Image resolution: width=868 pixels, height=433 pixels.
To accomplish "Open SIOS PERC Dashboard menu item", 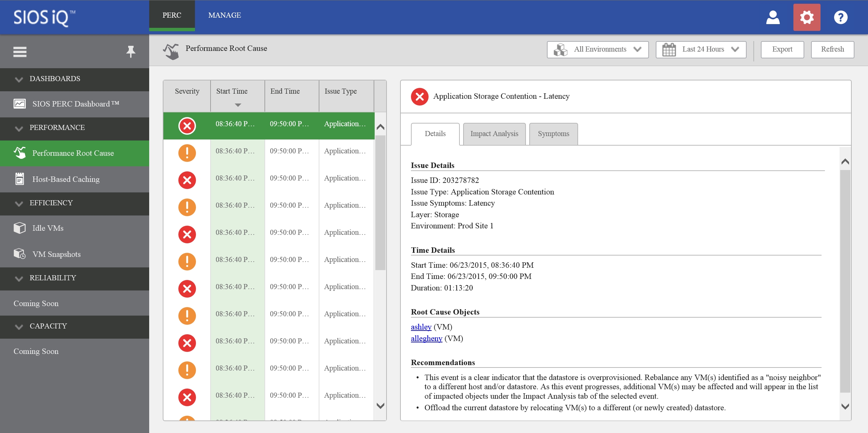I will click(75, 104).
